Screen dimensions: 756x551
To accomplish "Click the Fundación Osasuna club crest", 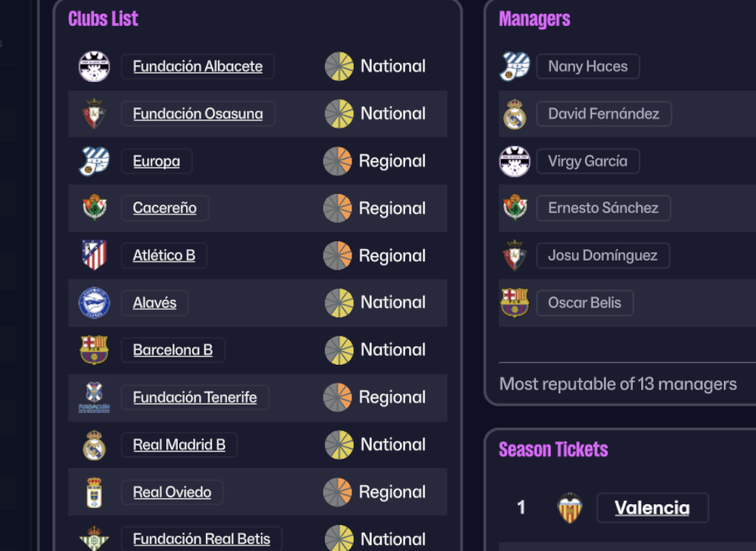I will pos(94,114).
